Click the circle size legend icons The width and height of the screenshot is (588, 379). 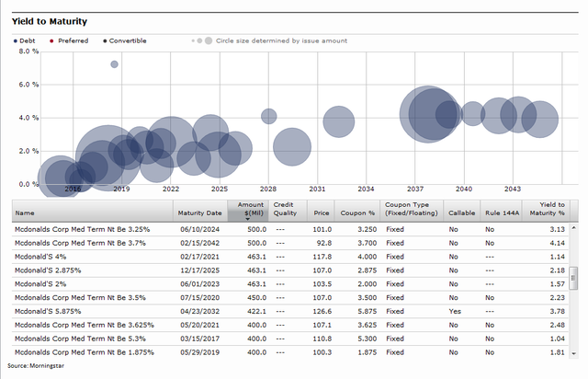201,40
